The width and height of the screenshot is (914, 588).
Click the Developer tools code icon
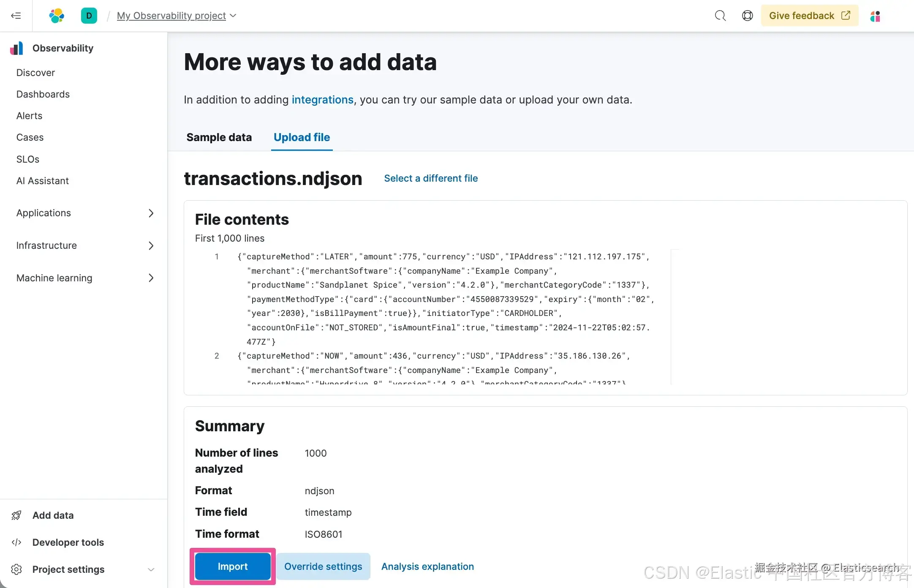click(x=16, y=542)
